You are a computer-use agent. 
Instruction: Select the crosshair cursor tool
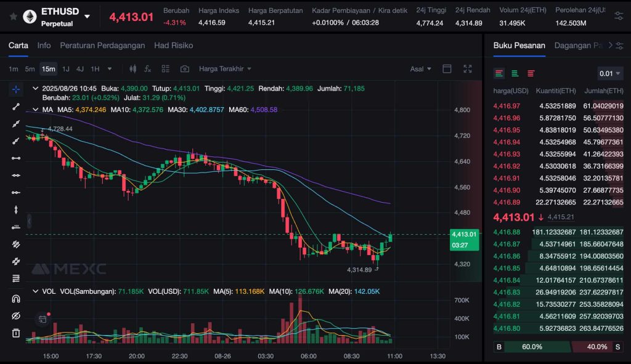point(16,90)
